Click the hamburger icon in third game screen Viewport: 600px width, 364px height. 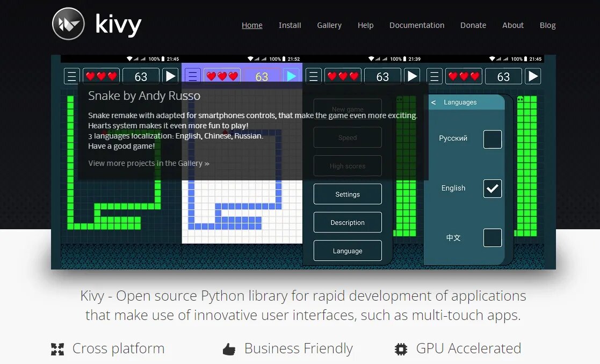(x=313, y=76)
